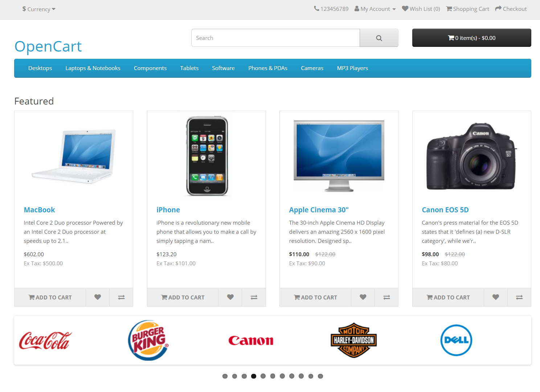540x392 pixels.
Task: Open the Laptops & Notebooks menu
Action: tap(93, 68)
